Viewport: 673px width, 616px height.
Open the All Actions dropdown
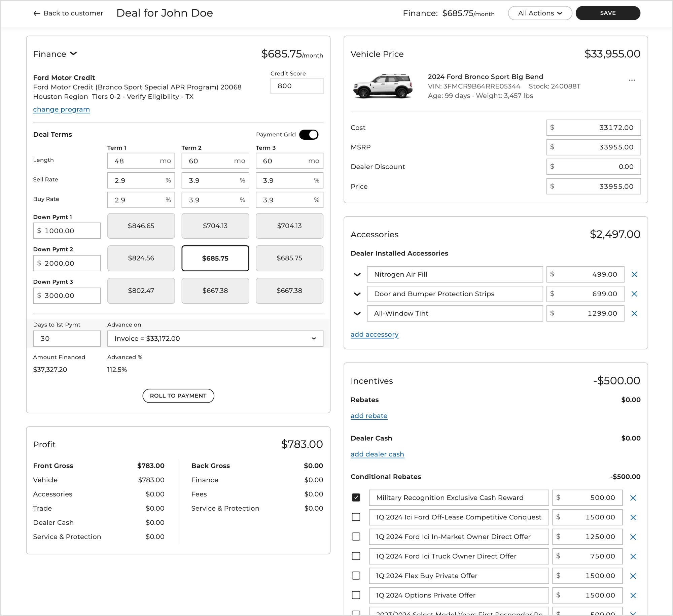tap(540, 13)
